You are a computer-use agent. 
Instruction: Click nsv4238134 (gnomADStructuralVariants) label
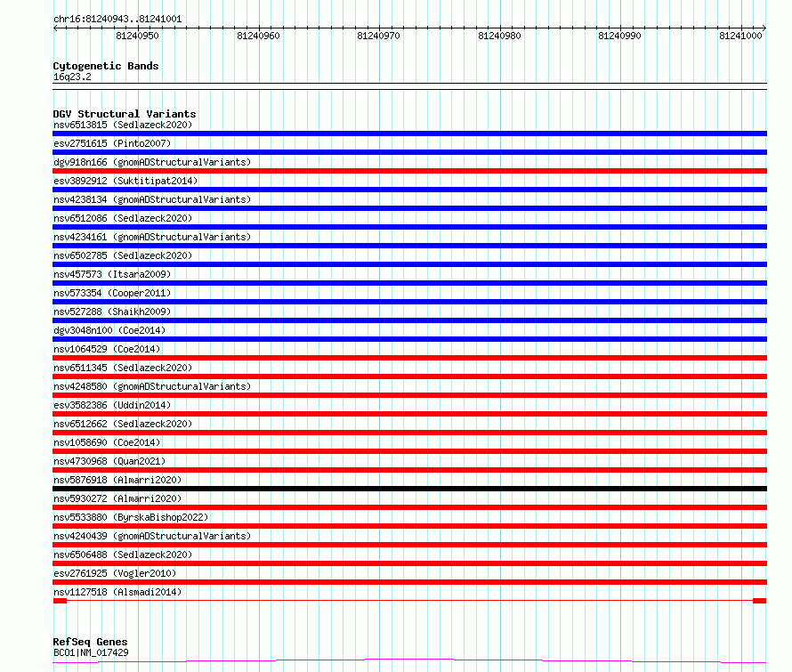152,199
